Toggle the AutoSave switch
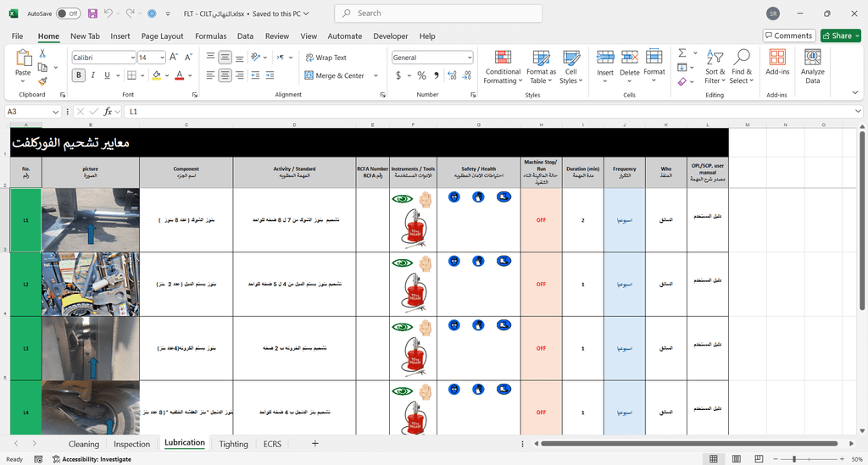The width and height of the screenshot is (868, 465). (68, 14)
